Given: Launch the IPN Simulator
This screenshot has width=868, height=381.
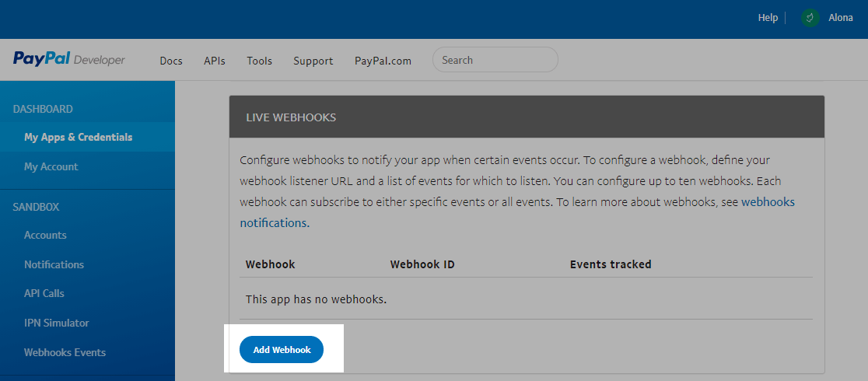Looking at the screenshot, I should coord(57,323).
